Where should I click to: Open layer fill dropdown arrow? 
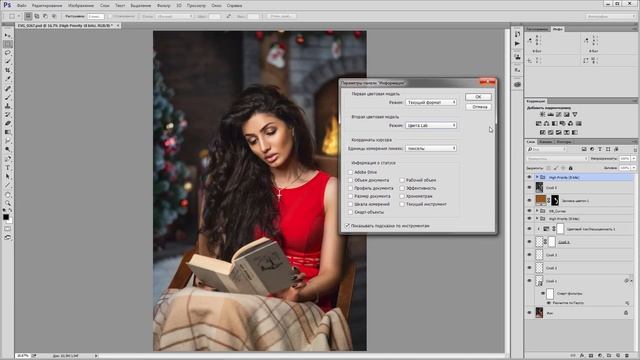[634, 168]
